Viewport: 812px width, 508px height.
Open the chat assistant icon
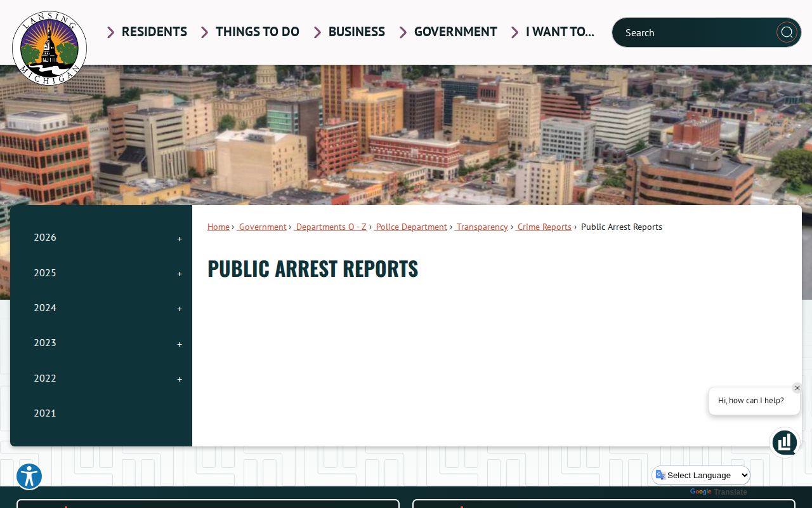[x=785, y=443]
